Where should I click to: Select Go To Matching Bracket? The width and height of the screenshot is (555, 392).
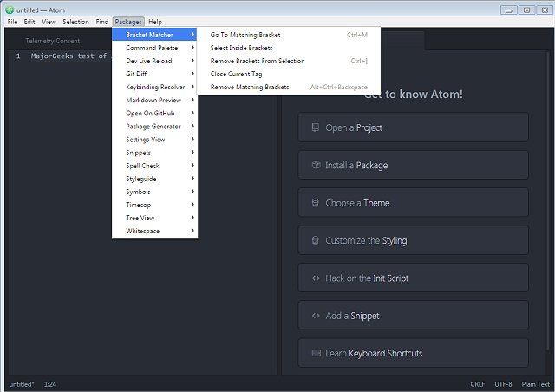click(x=289, y=35)
